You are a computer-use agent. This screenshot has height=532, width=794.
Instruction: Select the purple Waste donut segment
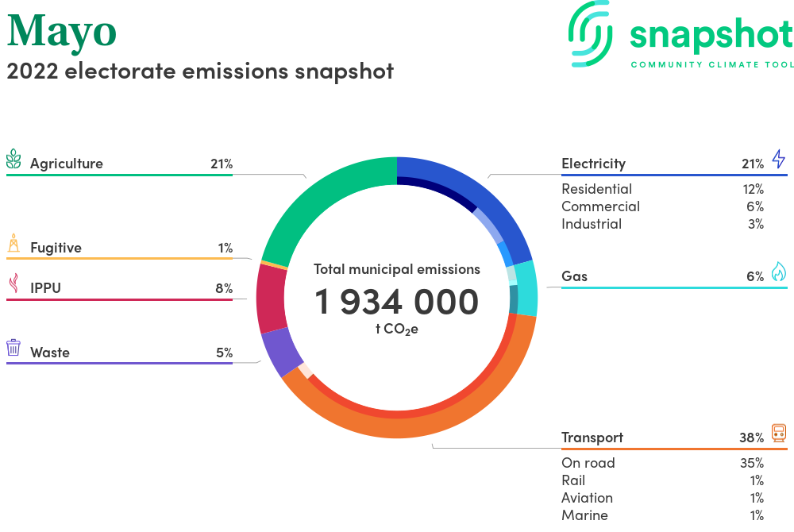pyautogui.click(x=282, y=351)
